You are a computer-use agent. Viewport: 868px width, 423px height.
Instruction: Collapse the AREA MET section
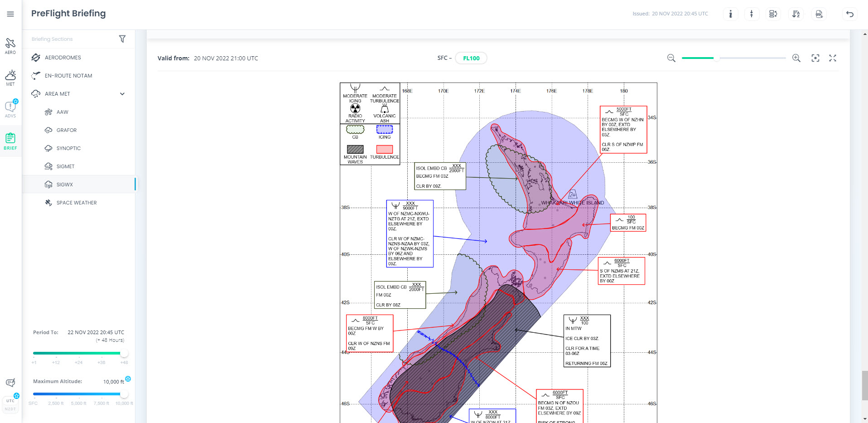(122, 94)
